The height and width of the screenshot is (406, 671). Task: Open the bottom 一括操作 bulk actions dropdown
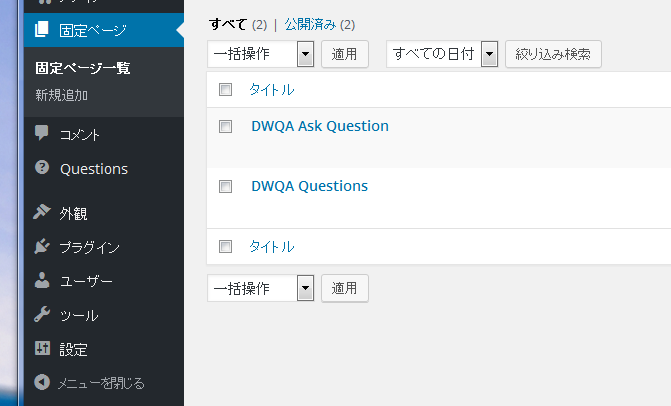[x=261, y=288]
